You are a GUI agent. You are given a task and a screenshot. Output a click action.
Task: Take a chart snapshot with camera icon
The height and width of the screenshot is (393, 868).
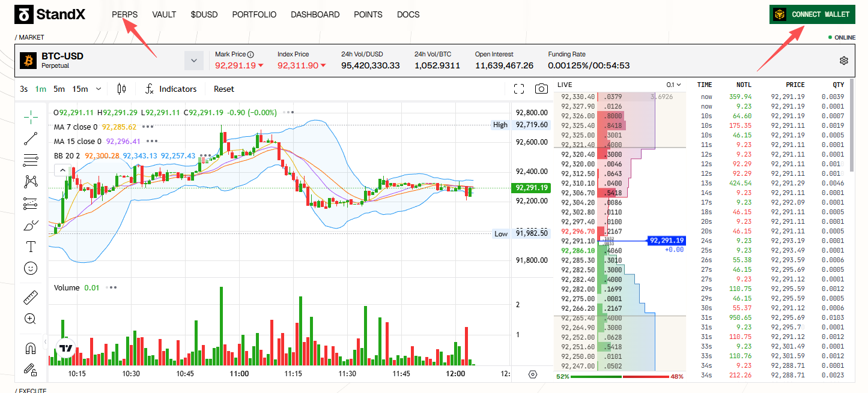coord(541,89)
